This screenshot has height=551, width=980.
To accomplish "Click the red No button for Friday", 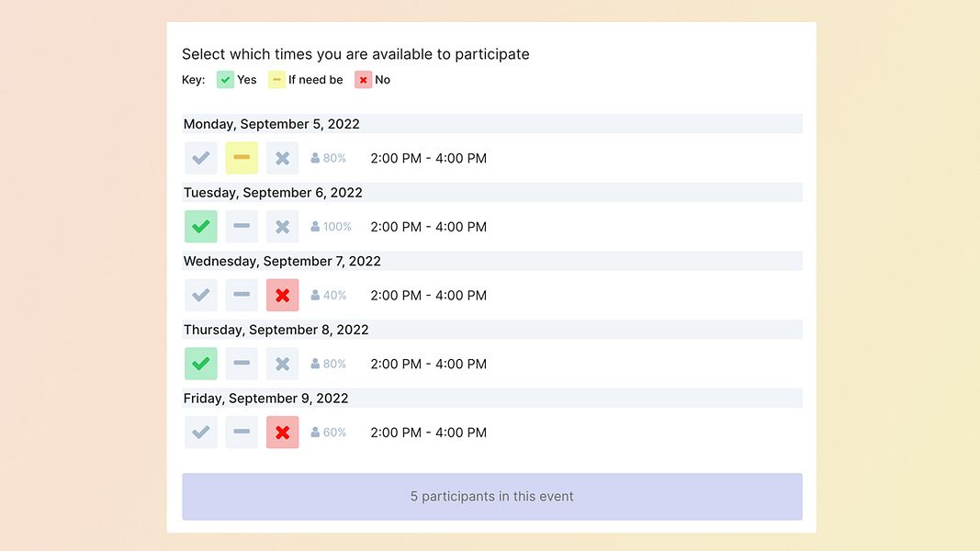I will [x=282, y=433].
